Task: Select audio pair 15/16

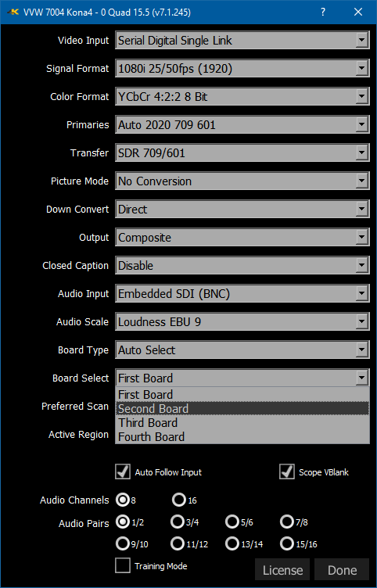Action: [x=287, y=543]
